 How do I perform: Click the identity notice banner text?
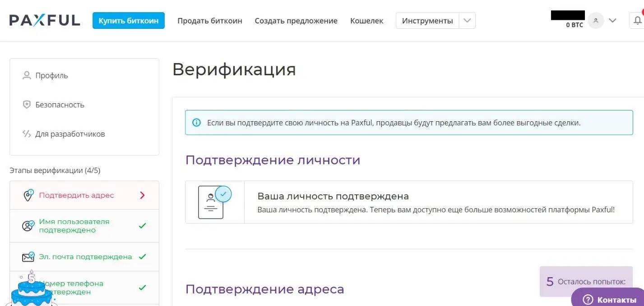point(394,123)
